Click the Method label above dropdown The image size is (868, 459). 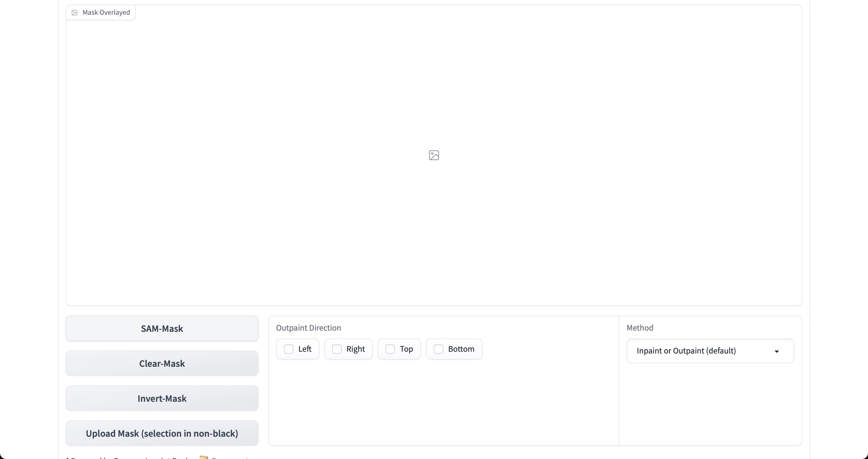click(x=640, y=328)
